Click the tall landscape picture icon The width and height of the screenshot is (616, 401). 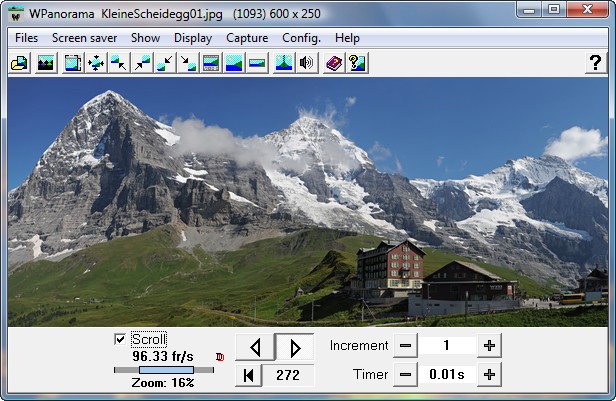234,63
